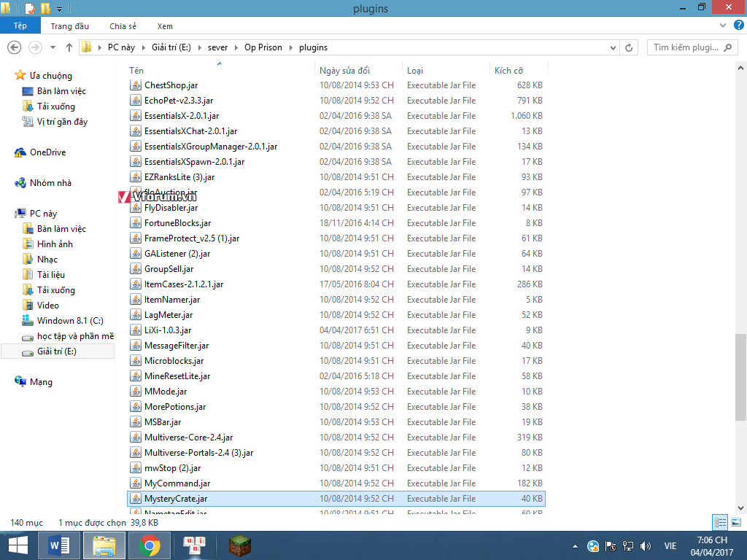The width and height of the screenshot is (747, 560).
Task: Select MysteryCrate.jar file
Action: (336, 499)
